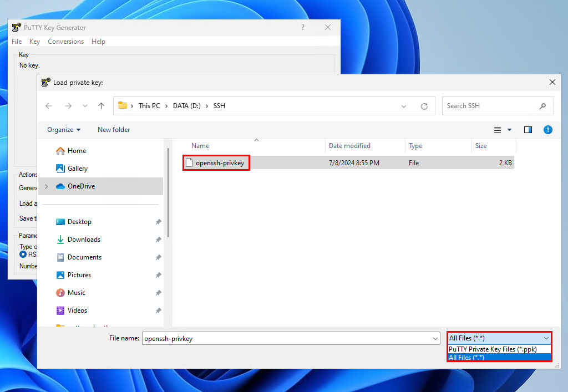Click the Load private key dialog icon
Screen dimensions: 568x392
pos(45,83)
